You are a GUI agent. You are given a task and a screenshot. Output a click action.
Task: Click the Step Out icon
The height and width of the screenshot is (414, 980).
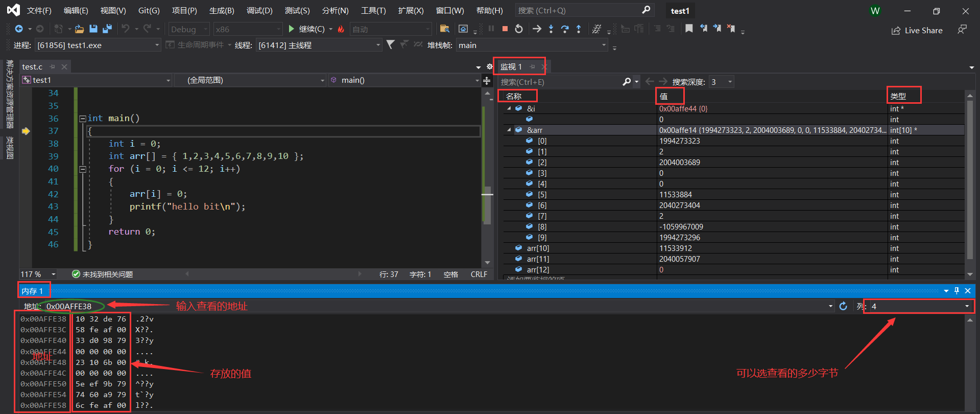point(579,29)
